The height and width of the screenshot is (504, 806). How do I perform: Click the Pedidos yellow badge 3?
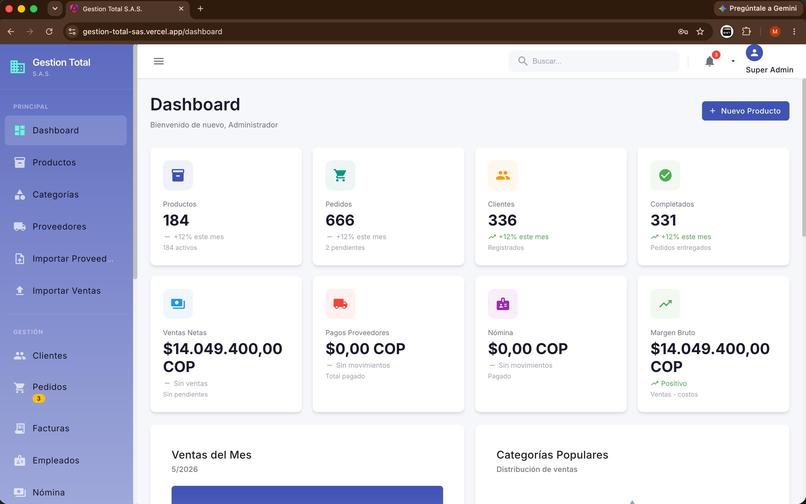pos(39,399)
